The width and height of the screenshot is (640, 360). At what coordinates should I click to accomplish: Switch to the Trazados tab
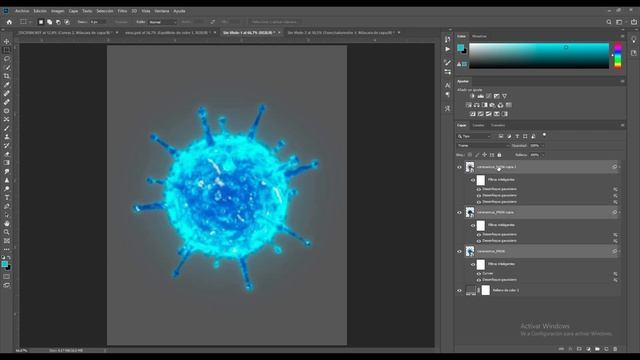click(x=498, y=125)
